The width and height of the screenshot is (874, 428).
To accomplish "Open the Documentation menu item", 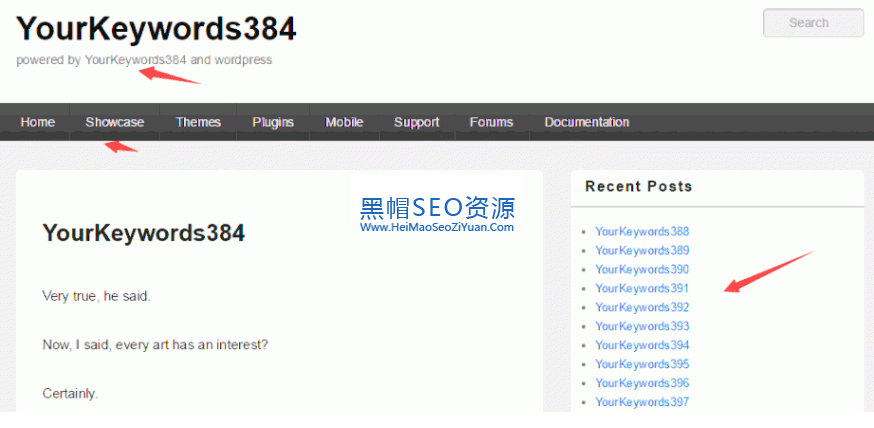I will pyautogui.click(x=586, y=122).
